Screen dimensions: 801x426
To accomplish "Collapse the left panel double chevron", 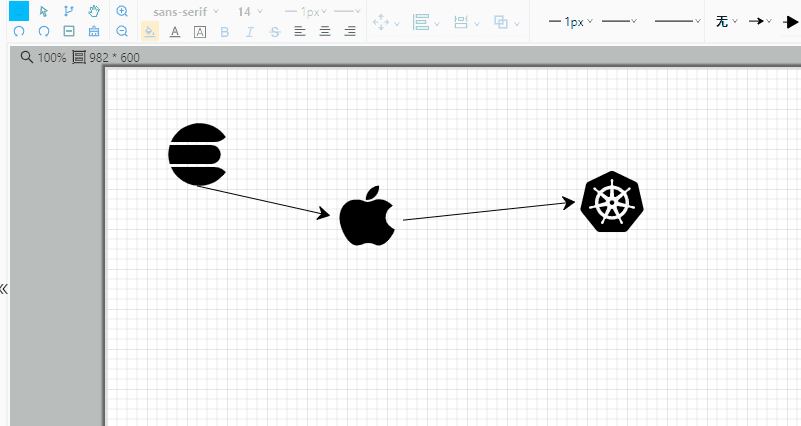I will point(4,289).
